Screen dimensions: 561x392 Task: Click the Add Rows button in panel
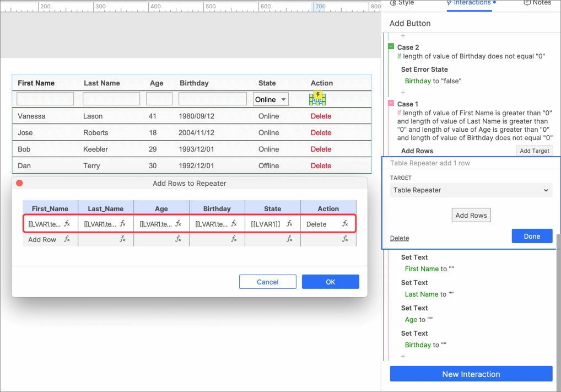click(x=471, y=215)
